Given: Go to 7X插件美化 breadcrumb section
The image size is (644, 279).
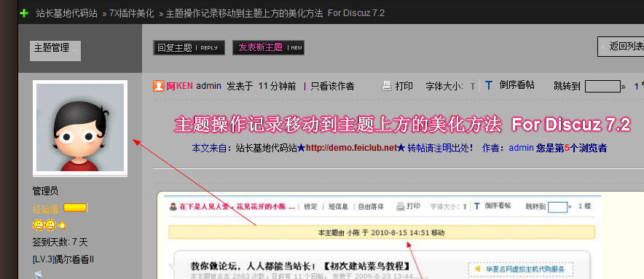Looking at the screenshot, I should tap(131, 13).
